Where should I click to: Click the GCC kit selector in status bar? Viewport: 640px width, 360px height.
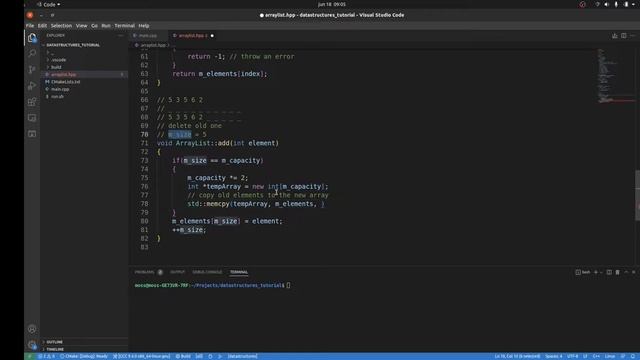pyautogui.click(x=141, y=356)
